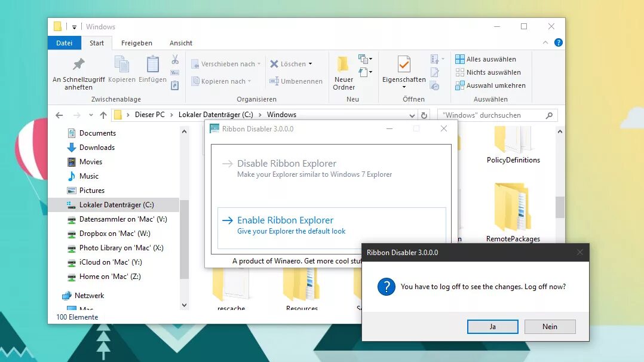The height and width of the screenshot is (362, 644).
Task: Open the quick access toolbar dropdown arrow
Action: coord(74,27)
